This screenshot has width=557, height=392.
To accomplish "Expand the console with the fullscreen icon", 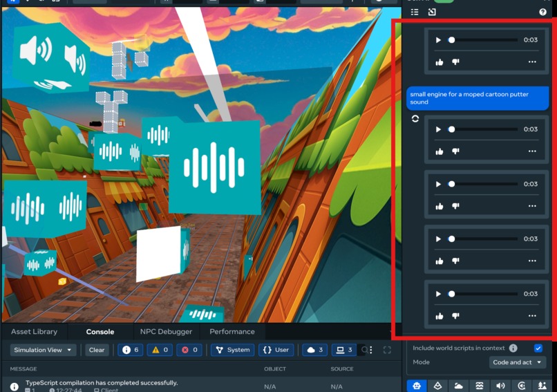I will point(387,350).
